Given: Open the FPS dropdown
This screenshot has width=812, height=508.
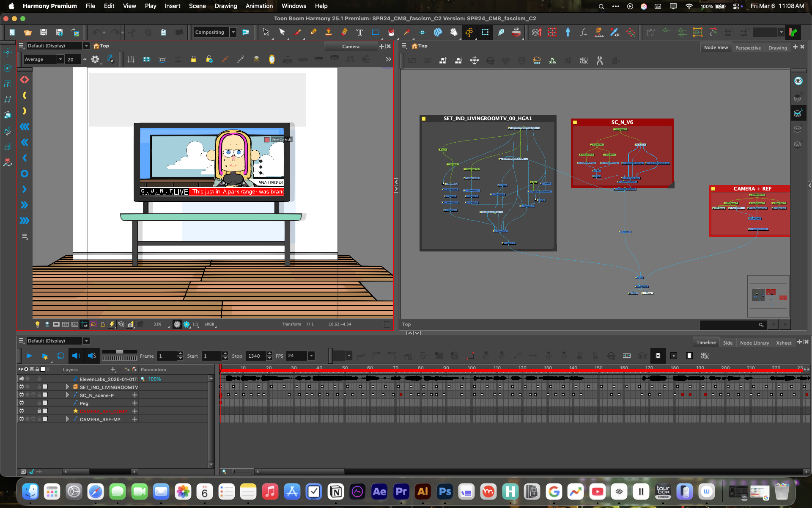Looking at the screenshot, I should [311, 356].
